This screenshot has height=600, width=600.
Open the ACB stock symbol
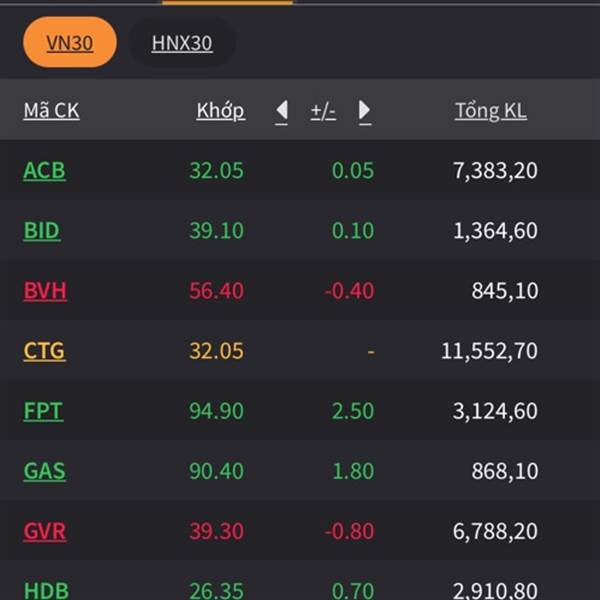point(44,170)
